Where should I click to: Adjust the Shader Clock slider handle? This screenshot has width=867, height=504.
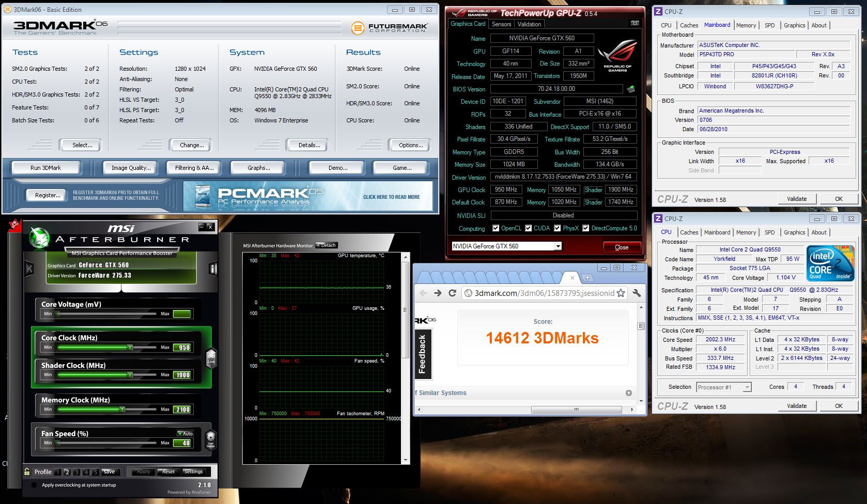click(x=130, y=375)
